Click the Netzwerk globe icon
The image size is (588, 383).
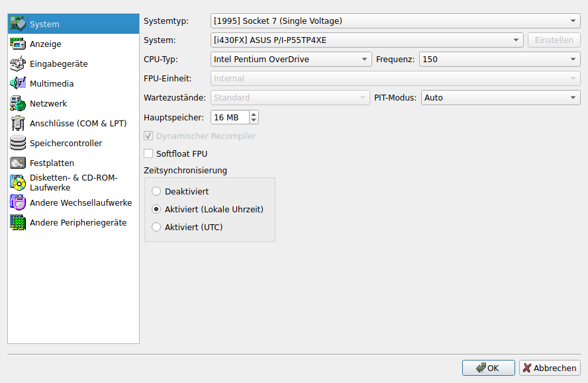(18, 104)
